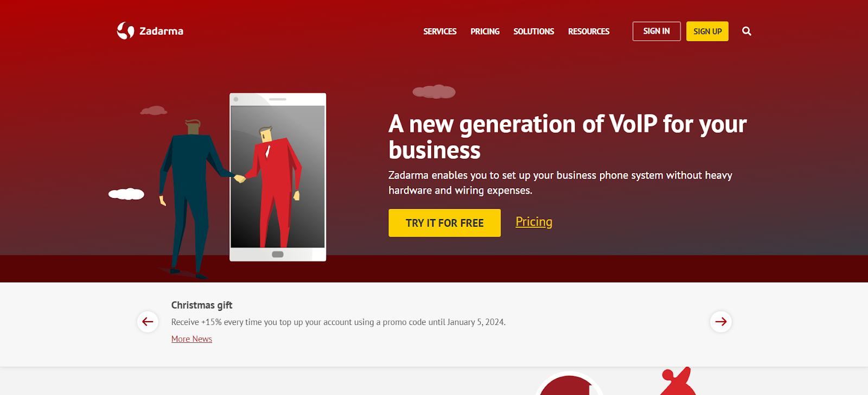Open the More News link

pyautogui.click(x=192, y=339)
